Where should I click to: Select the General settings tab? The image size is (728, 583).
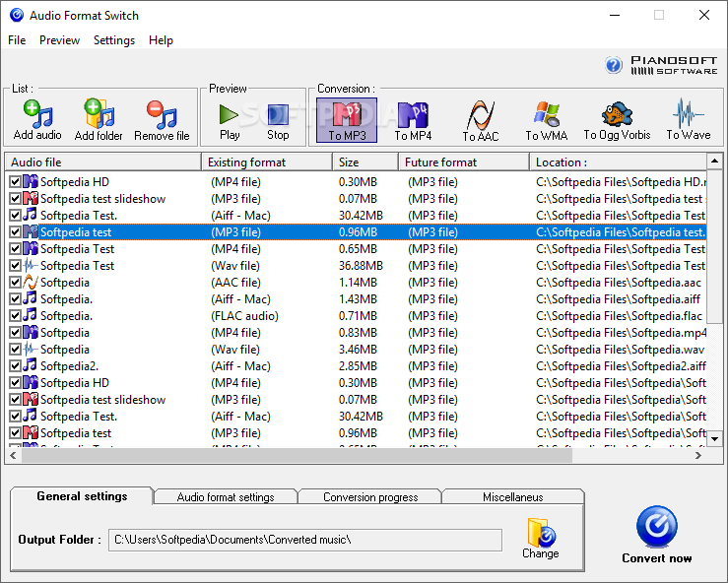tap(82, 496)
